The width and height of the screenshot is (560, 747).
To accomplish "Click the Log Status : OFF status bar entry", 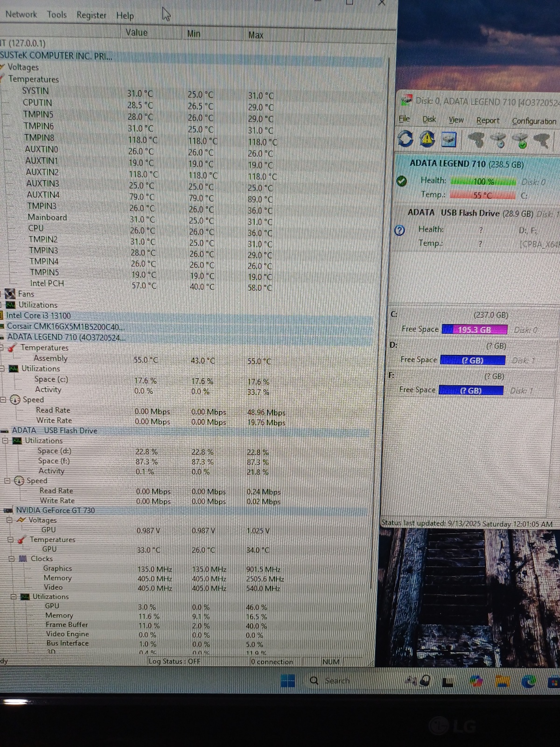I will click(x=174, y=662).
